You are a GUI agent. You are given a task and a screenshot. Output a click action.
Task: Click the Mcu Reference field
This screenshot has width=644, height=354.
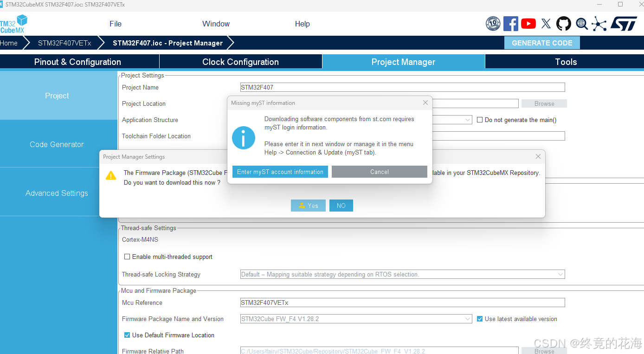point(402,303)
